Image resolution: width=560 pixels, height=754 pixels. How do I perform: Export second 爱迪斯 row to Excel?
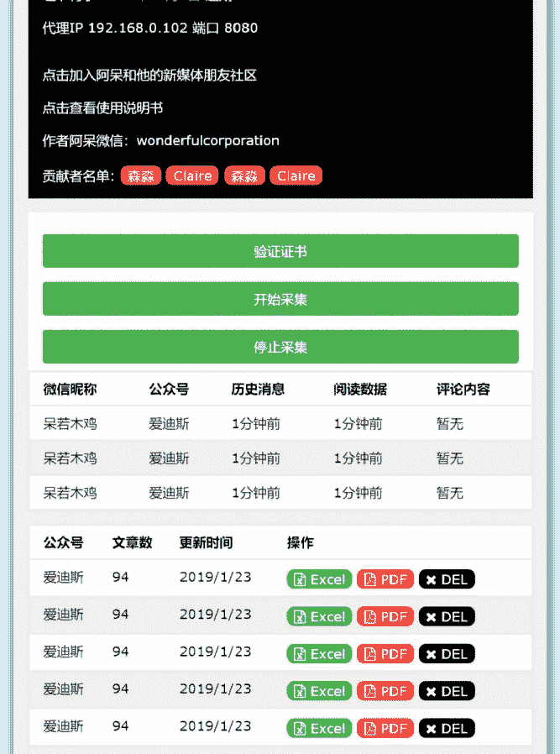pyautogui.click(x=319, y=616)
